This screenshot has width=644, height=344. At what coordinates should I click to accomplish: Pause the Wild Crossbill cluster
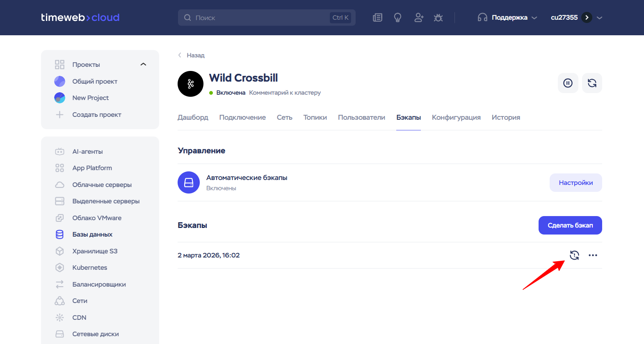point(568,83)
